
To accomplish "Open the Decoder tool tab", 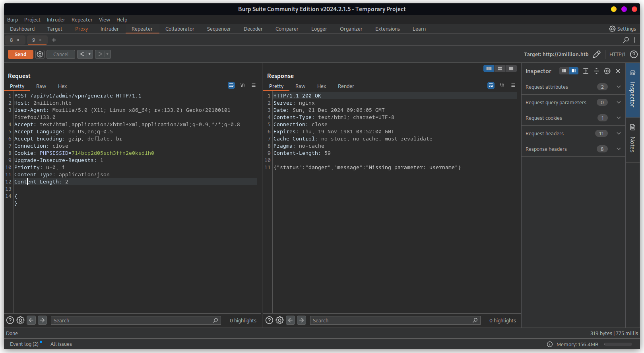I will tap(253, 29).
